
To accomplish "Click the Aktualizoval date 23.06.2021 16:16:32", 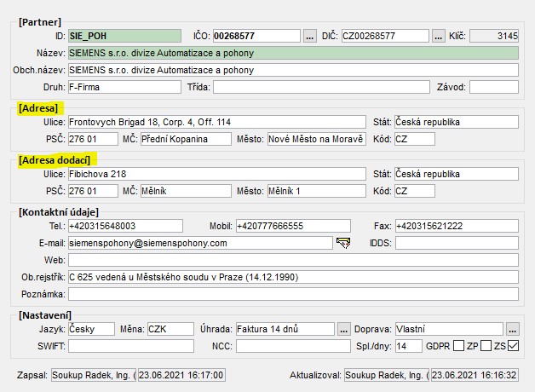I will (x=475, y=375).
